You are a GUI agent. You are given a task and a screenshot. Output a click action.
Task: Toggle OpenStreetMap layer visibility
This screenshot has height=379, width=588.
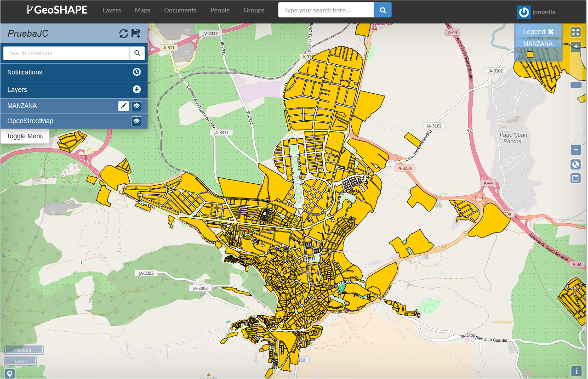[x=137, y=121]
